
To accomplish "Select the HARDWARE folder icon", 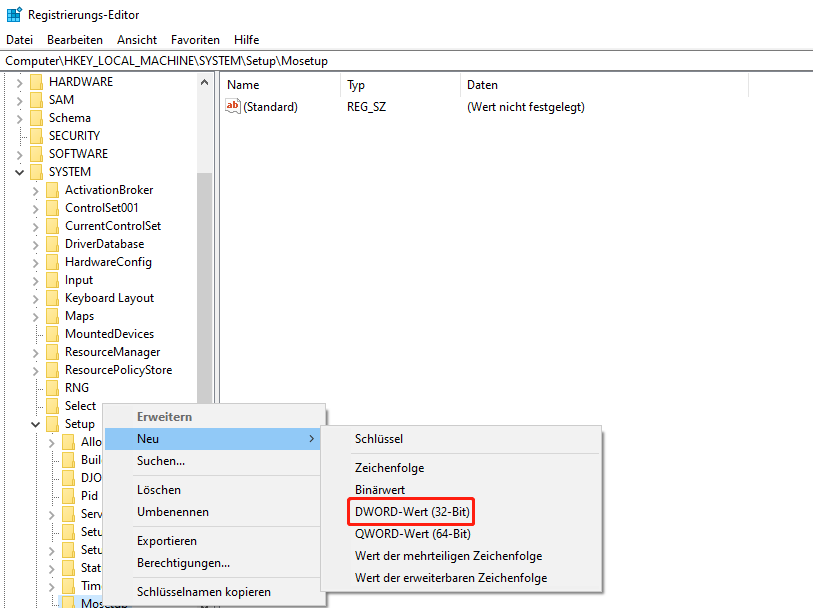I will 36,82.
